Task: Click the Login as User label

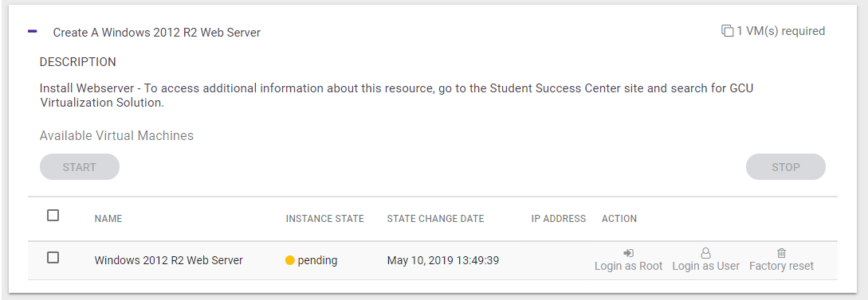Action: click(x=706, y=267)
